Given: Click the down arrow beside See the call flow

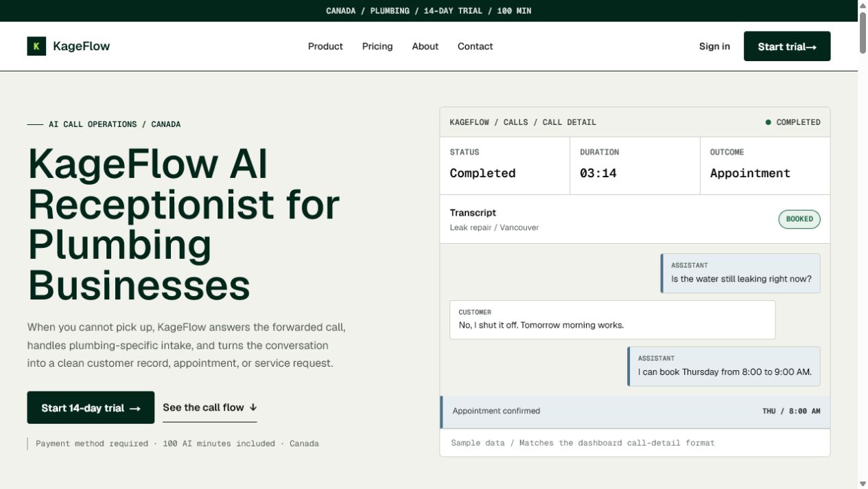Looking at the screenshot, I should tap(253, 407).
